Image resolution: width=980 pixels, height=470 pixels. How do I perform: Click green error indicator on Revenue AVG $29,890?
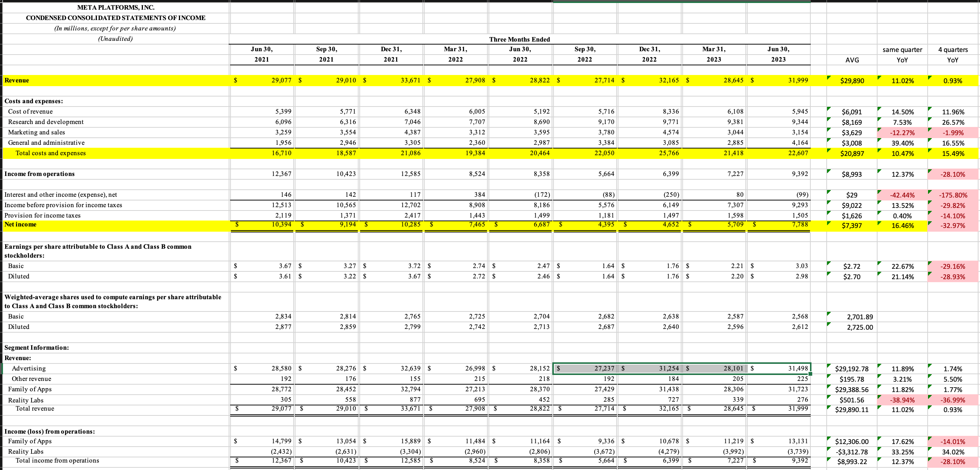829,77
